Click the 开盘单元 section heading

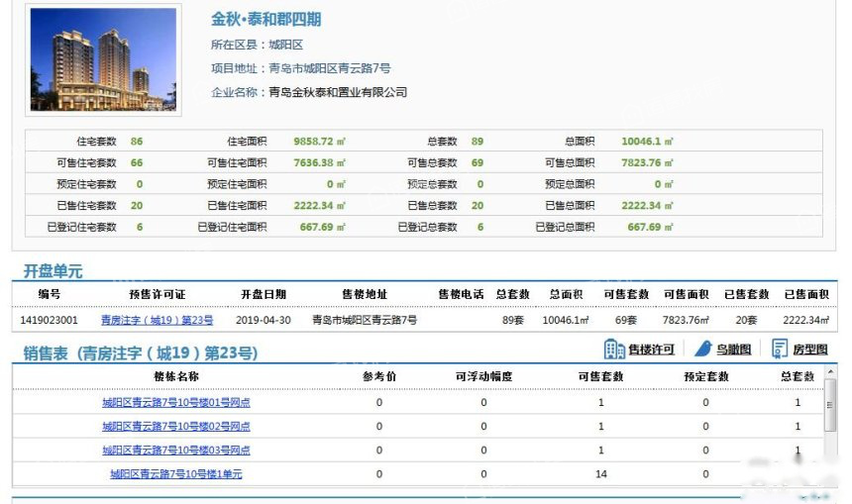[53, 271]
